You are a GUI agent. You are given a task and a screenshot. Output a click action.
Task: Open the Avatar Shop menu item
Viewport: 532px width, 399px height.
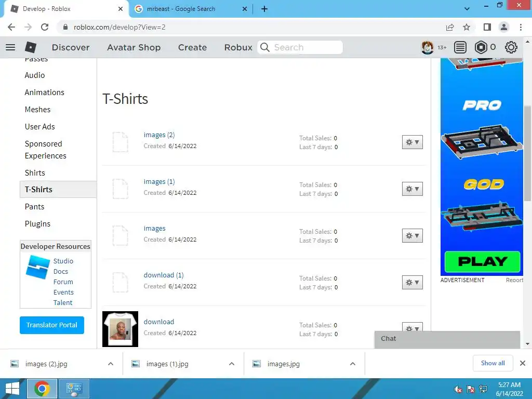pos(134,47)
